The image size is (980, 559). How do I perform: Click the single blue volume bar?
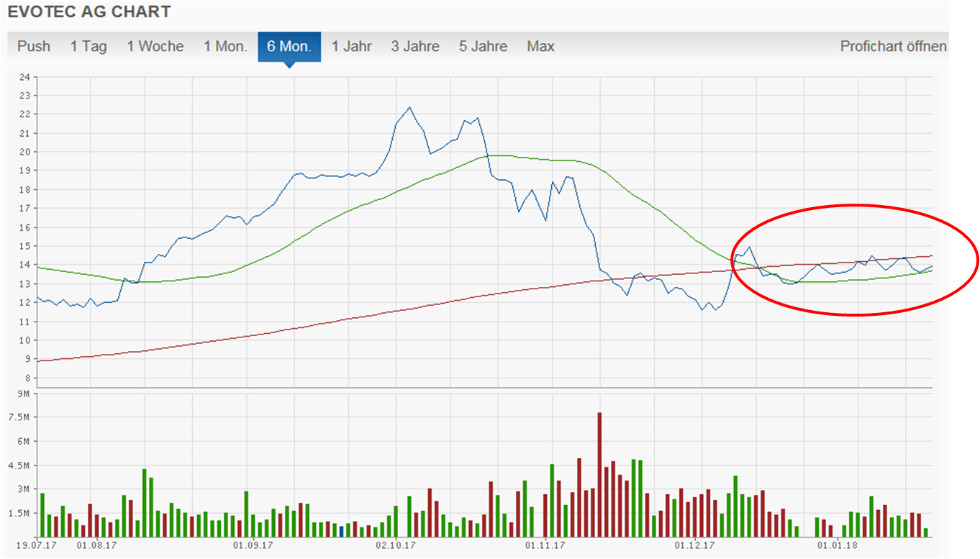tap(341, 531)
